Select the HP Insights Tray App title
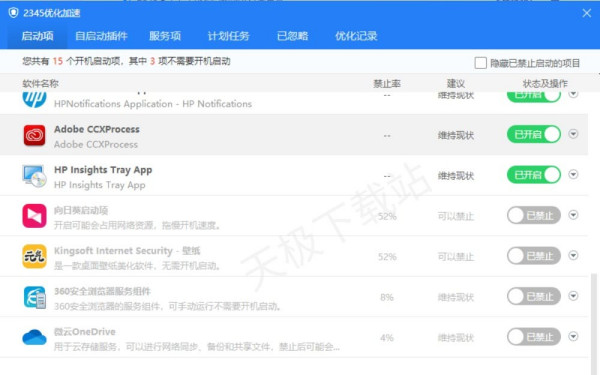Viewport: 600px width, 375px height. point(103,170)
